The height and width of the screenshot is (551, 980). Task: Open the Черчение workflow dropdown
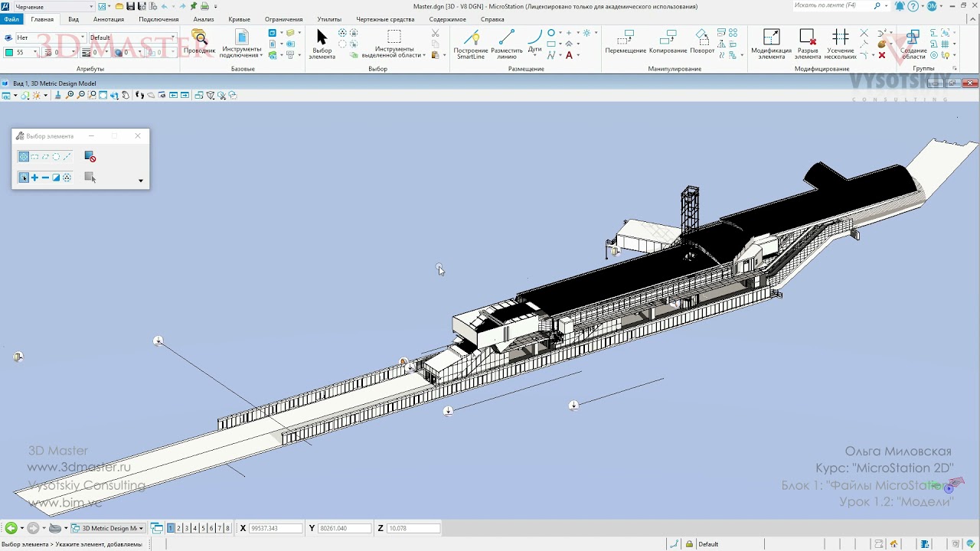(54, 7)
